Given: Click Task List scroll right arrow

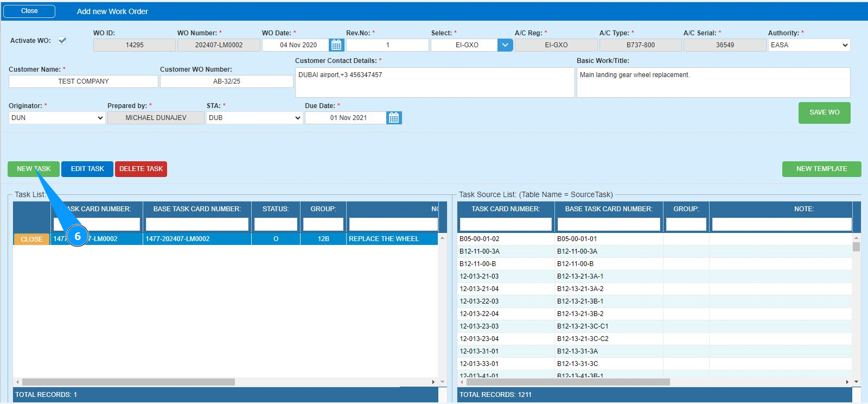Looking at the screenshot, I should [433, 382].
